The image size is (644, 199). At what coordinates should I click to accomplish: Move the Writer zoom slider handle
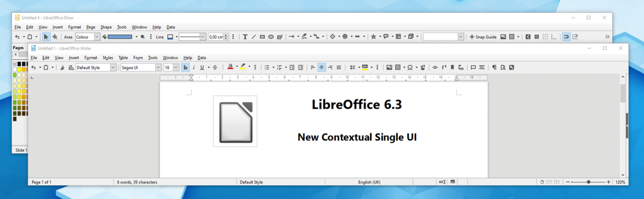pos(588,182)
